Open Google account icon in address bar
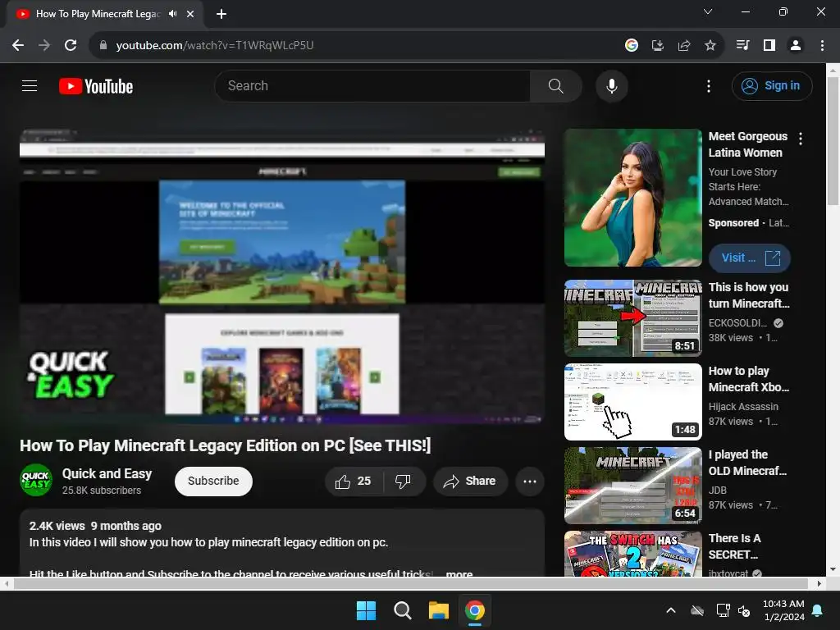This screenshot has width=840, height=630. click(x=631, y=46)
